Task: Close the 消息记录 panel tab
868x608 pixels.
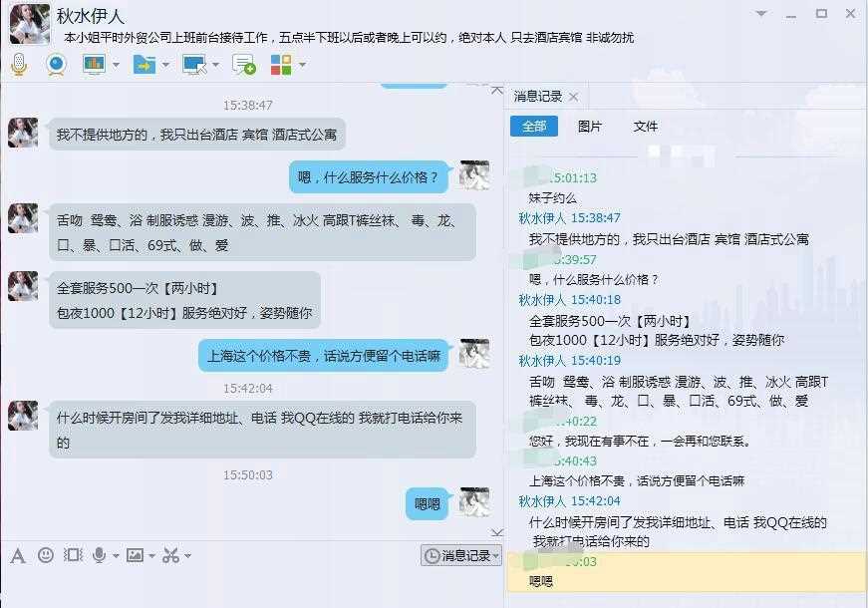Action: [x=574, y=97]
